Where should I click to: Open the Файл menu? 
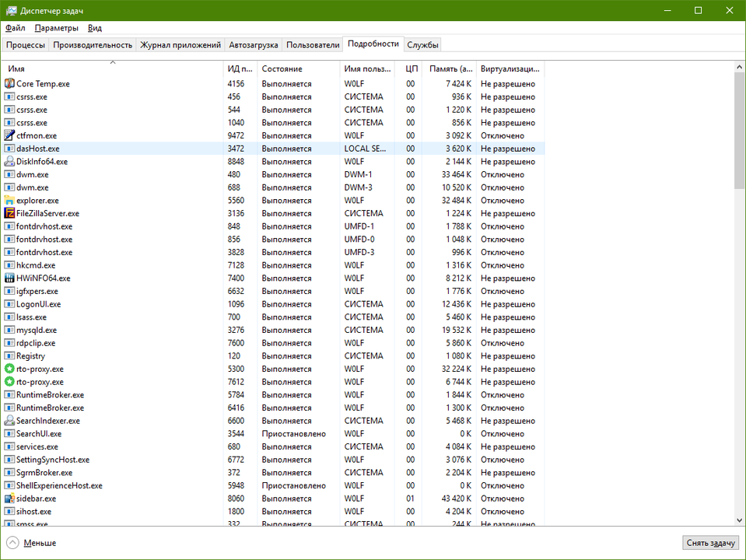pyautogui.click(x=16, y=28)
